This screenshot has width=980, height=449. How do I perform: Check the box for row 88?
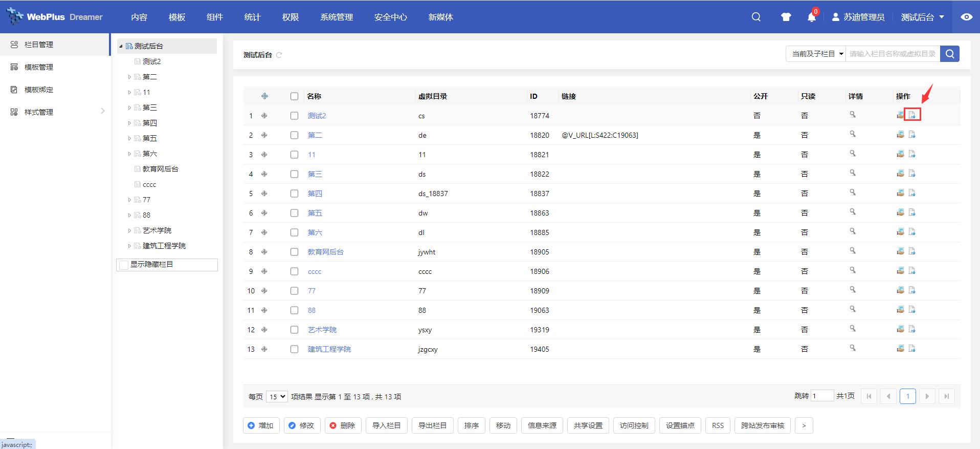[x=294, y=310]
